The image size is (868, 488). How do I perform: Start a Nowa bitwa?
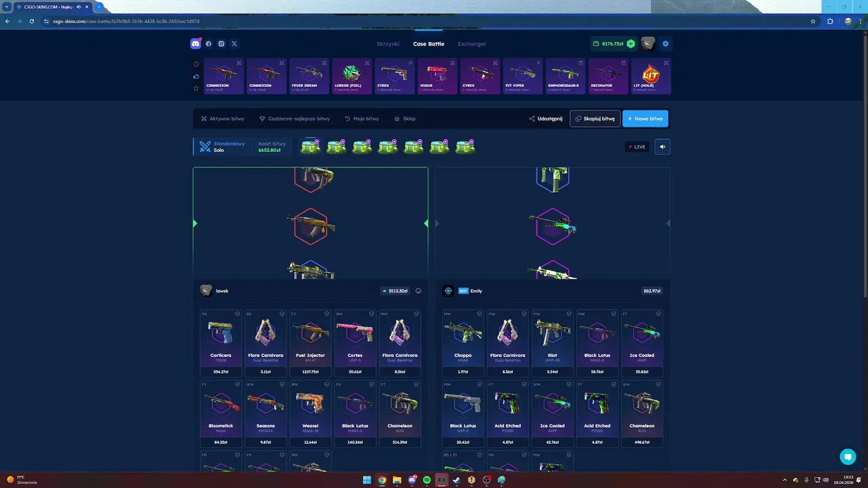(x=646, y=119)
